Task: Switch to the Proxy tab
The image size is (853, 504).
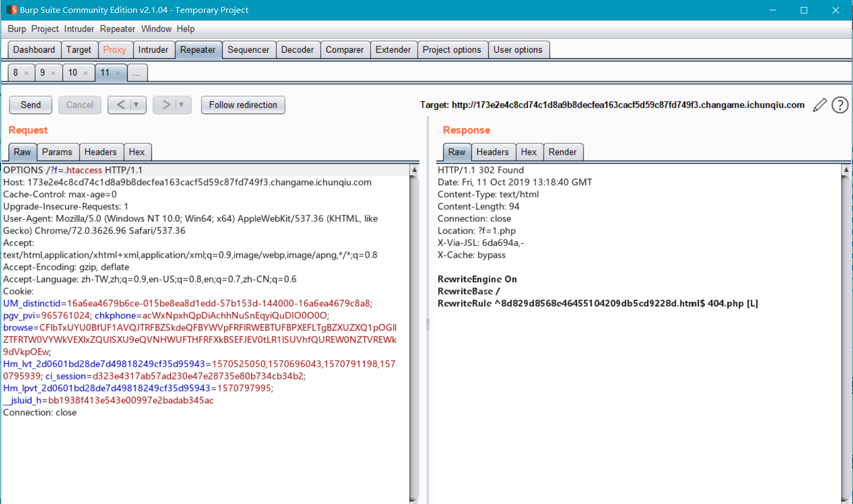Action: [x=115, y=50]
